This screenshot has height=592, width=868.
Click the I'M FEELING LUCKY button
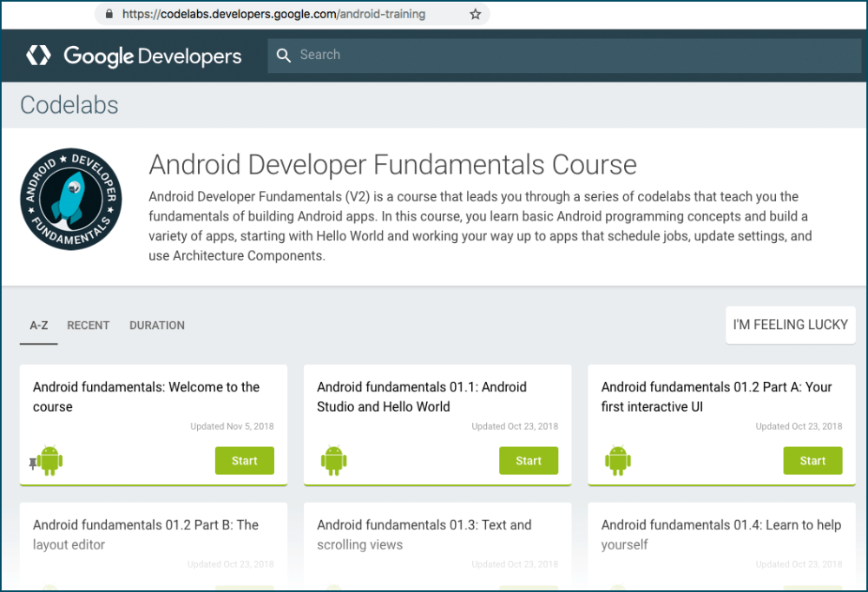[x=790, y=325]
